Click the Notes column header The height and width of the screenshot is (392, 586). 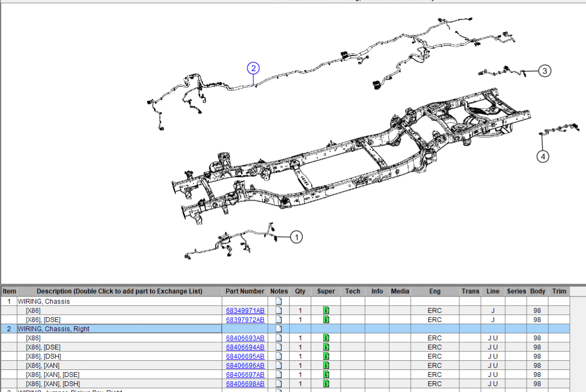(279, 291)
